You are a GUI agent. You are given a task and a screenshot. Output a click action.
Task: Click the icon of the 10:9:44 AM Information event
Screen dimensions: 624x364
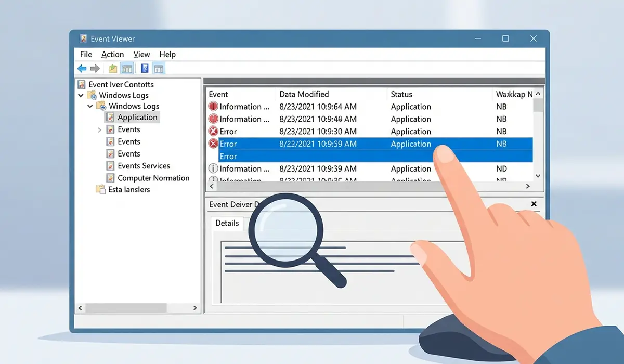(x=213, y=119)
